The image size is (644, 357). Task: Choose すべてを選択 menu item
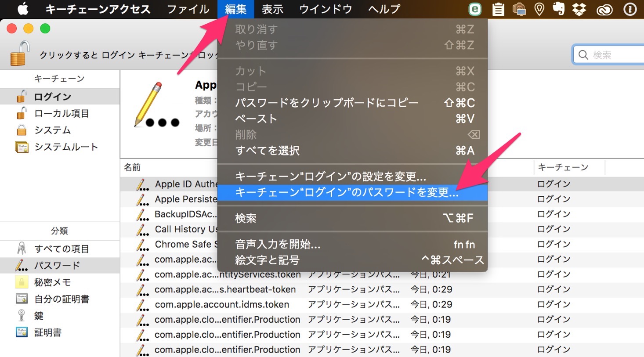[x=352, y=151]
